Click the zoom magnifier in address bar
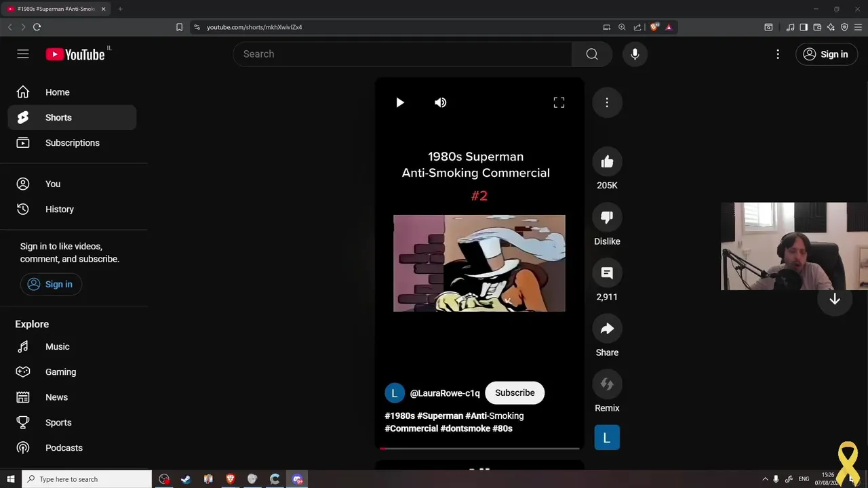 622,27
